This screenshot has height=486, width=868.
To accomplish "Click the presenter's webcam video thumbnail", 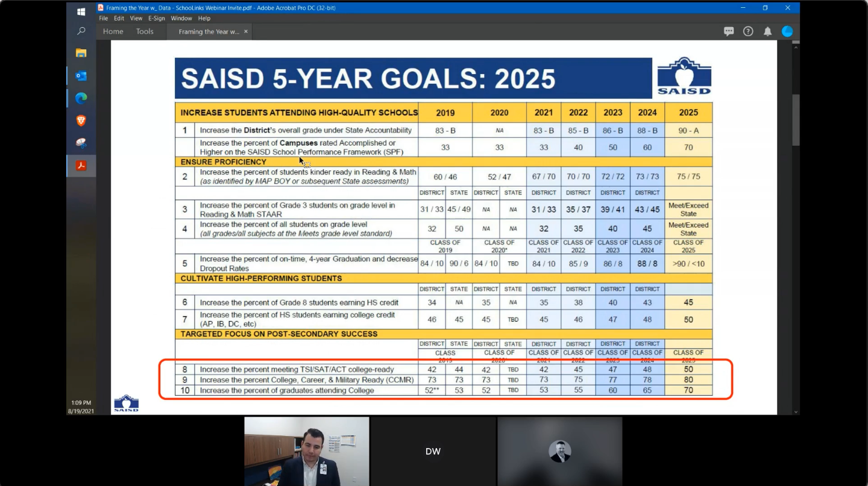I will coord(306,451).
